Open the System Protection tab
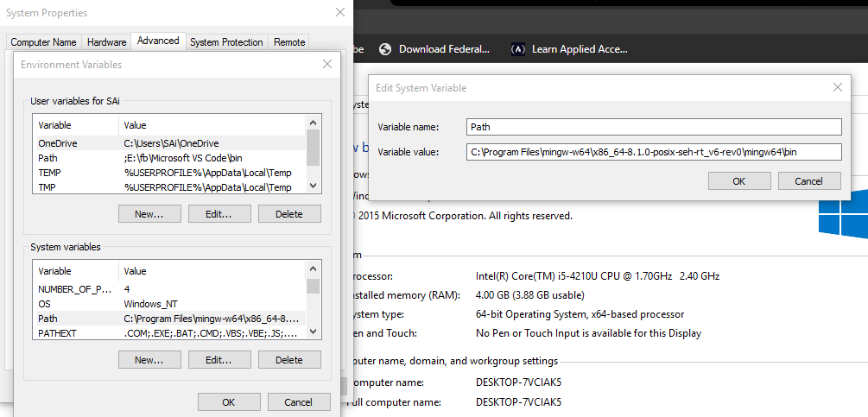 [x=226, y=42]
